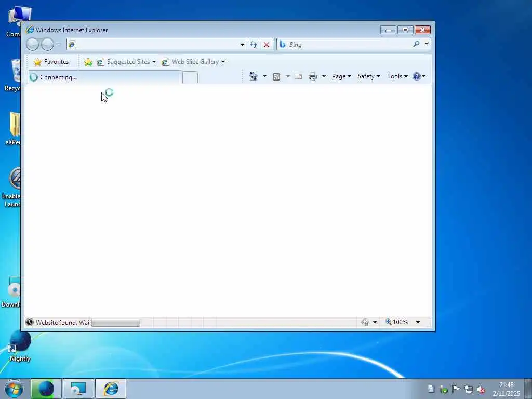Click the Add to Favorites Bar icon
The height and width of the screenshot is (399, 532).
coord(88,62)
